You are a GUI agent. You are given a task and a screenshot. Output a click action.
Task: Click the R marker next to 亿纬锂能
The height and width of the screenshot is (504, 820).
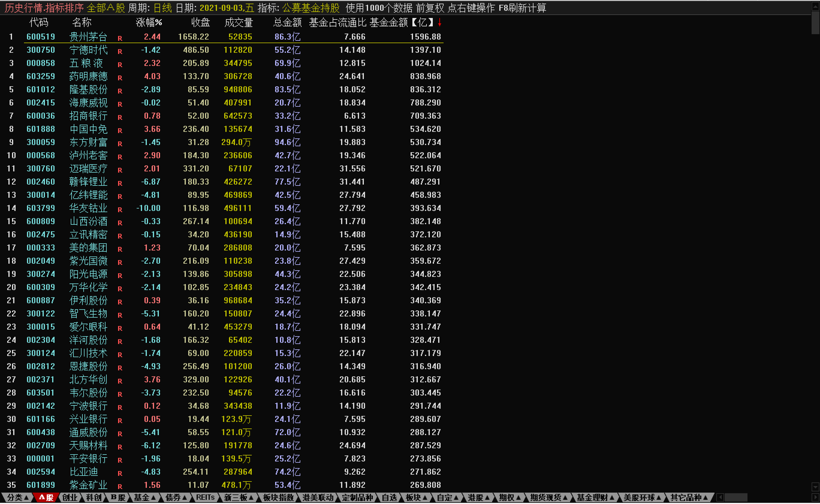[x=120, y=196]
